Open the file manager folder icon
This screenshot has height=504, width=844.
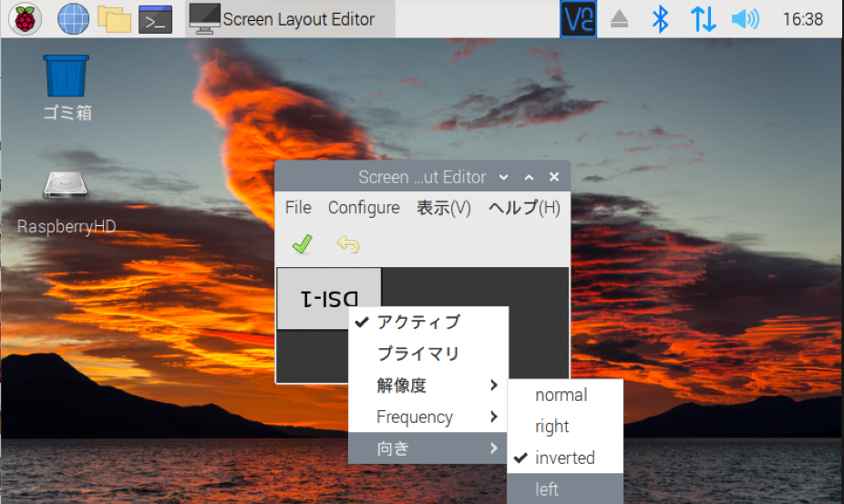[x=114, y=19]
